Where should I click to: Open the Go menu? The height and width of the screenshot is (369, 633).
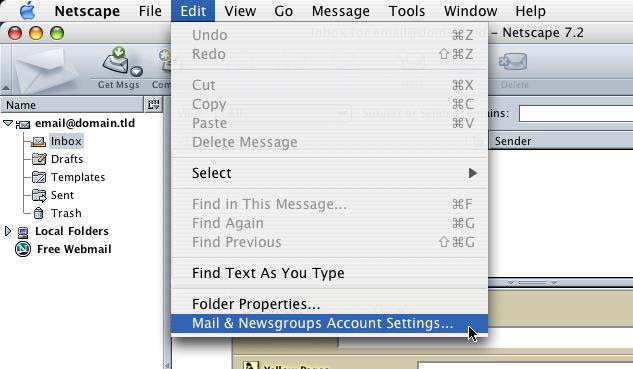283,11
